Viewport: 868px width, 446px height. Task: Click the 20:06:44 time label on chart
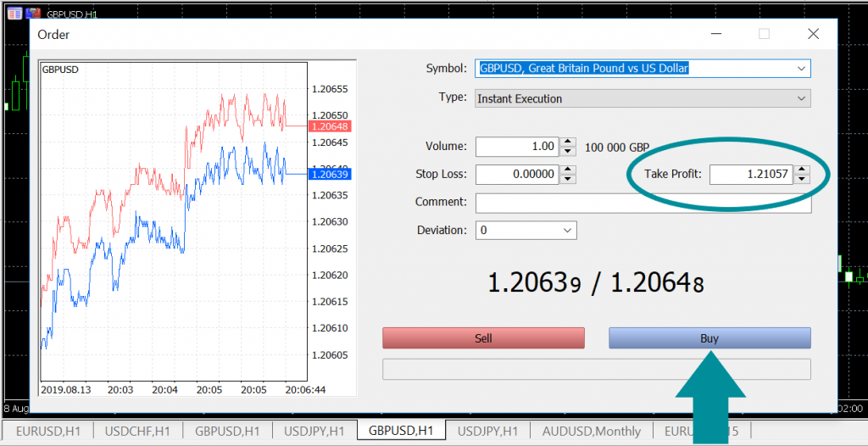click(304, 389)
